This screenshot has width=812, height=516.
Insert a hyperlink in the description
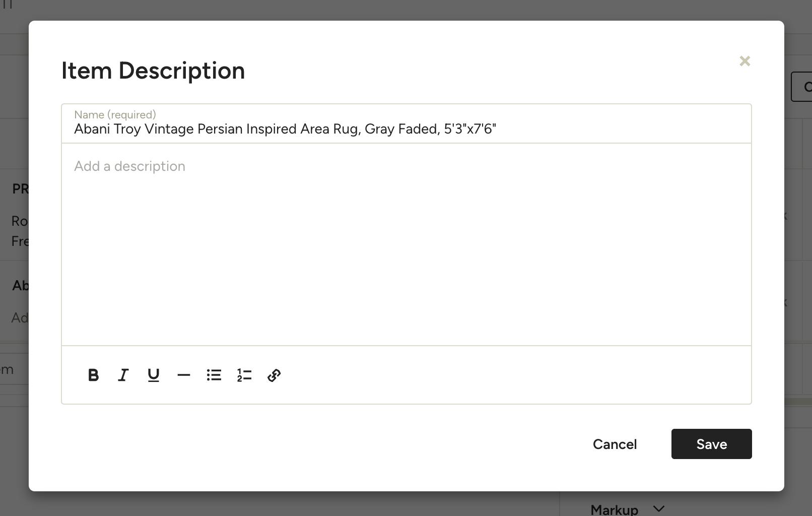[x=274, y=375]
